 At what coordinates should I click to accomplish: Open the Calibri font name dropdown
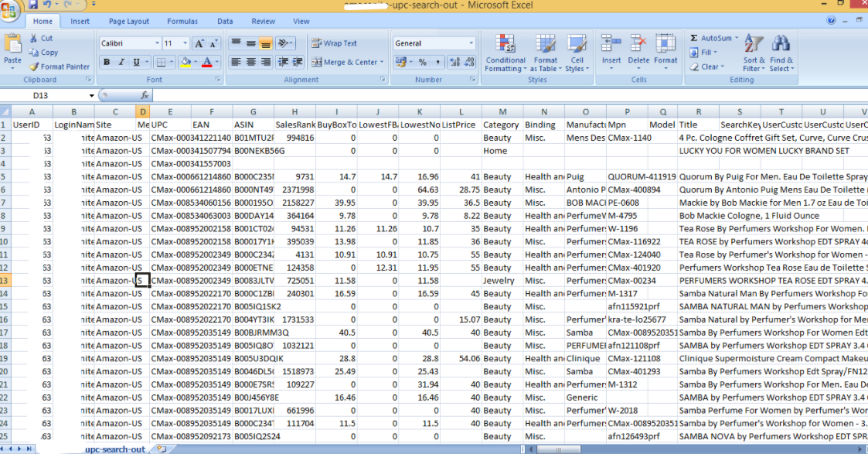click(x=157, y=43)
